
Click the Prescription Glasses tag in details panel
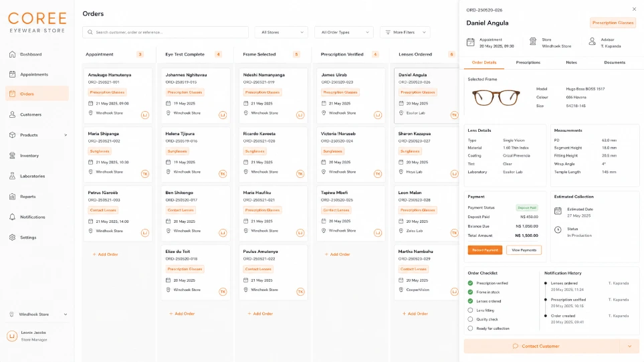pos(613,23)
